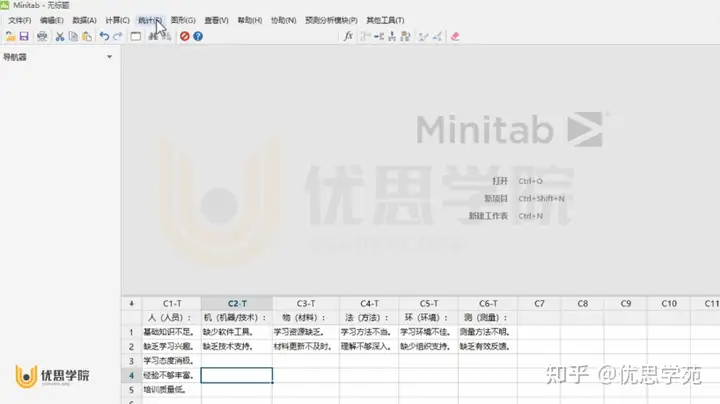Image resolution: width=720 pixels, height=404 pixels.
Task: Click column name cell 物（材料）：
Action: pos(306,318)
